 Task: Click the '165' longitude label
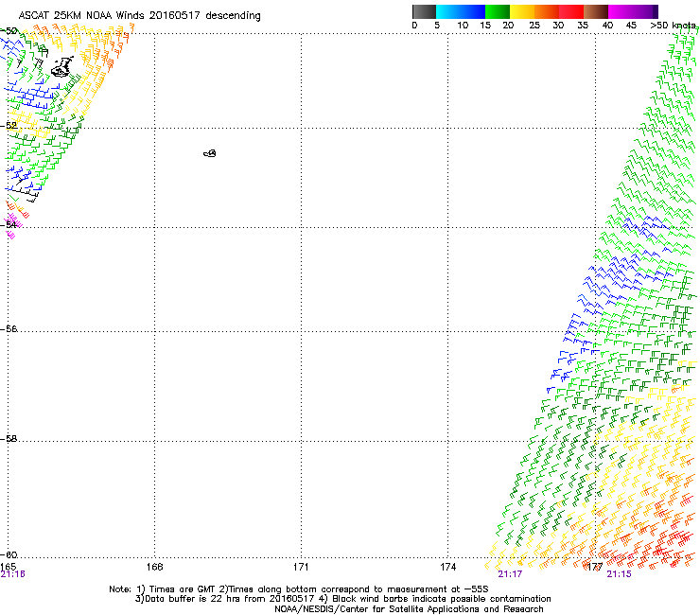pyautogui.click(x=8, y=567)
